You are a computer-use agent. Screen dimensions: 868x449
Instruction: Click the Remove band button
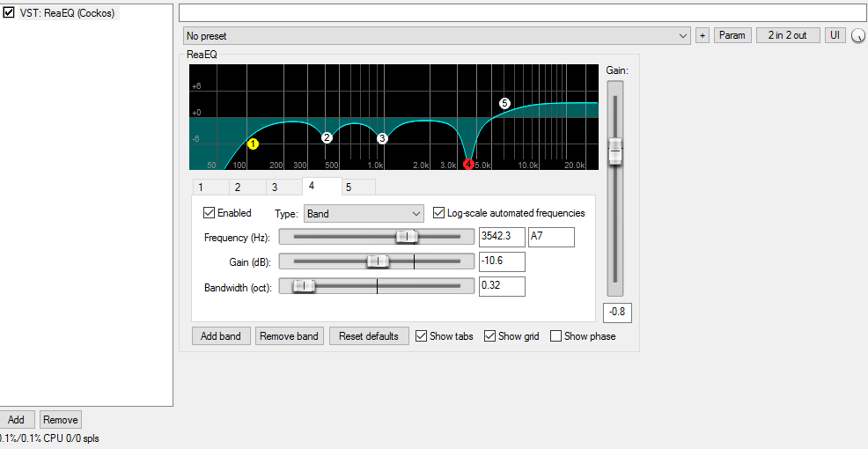(289, 336)
